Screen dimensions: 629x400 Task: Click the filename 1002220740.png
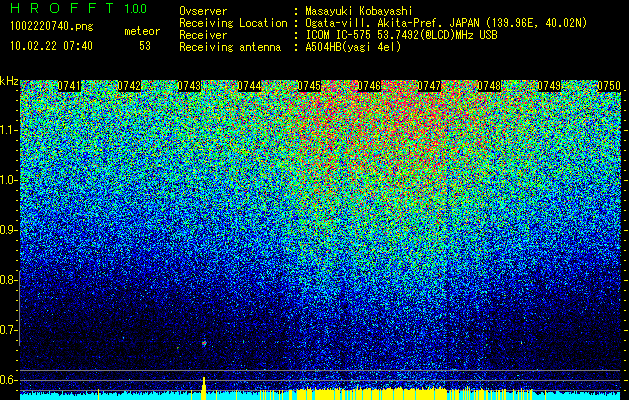pos(52,26)
